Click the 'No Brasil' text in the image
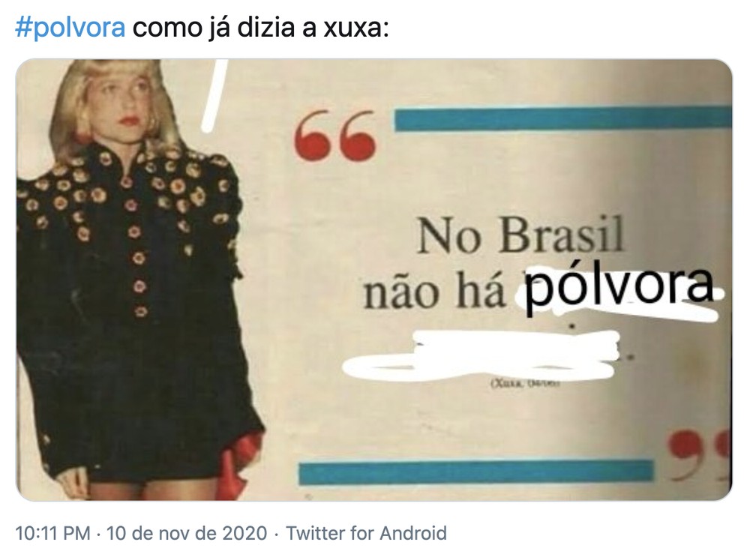 [521, 235]
